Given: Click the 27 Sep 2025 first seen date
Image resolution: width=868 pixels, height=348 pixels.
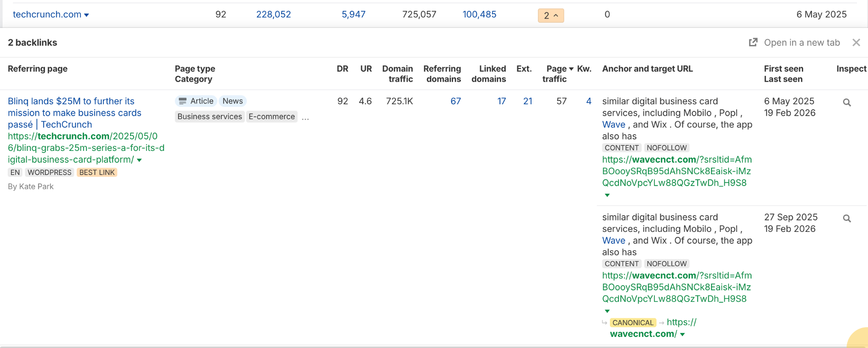Looking at the screenshot, I should [x=791, y=217].
